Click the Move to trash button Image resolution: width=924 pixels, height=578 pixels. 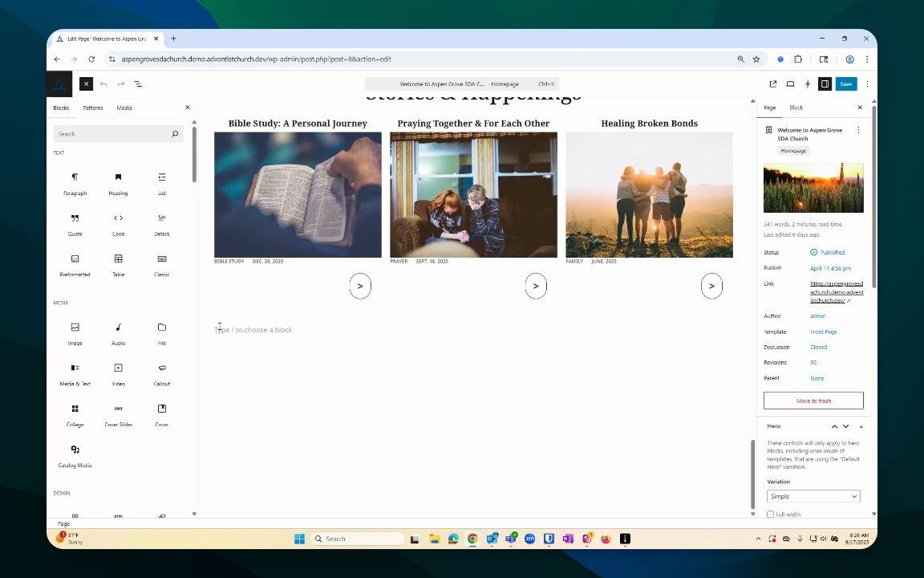click(x=813, y=401)
